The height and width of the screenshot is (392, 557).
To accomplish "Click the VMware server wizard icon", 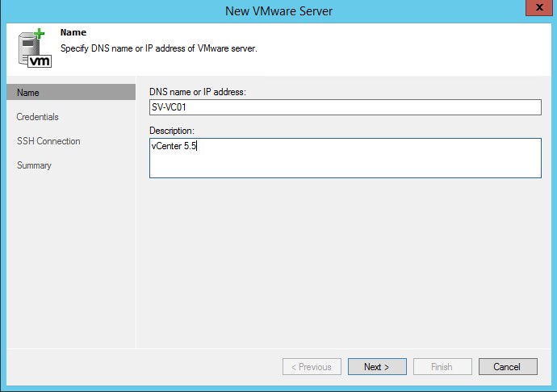I will [35, 48].
